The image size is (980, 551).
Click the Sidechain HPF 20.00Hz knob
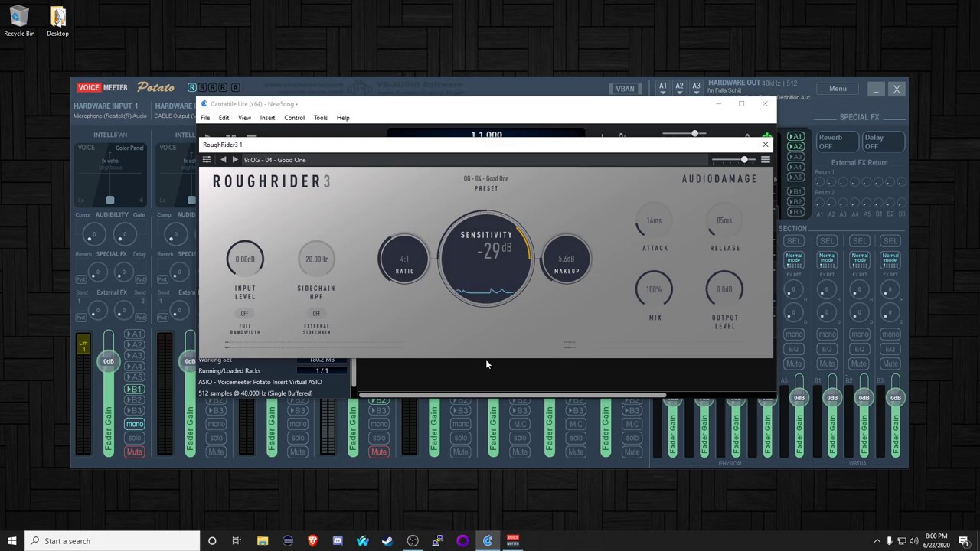316,259
